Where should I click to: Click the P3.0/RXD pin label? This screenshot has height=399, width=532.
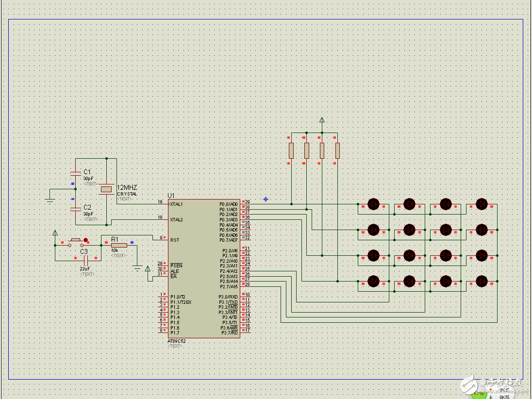click(x=228, y=297)
